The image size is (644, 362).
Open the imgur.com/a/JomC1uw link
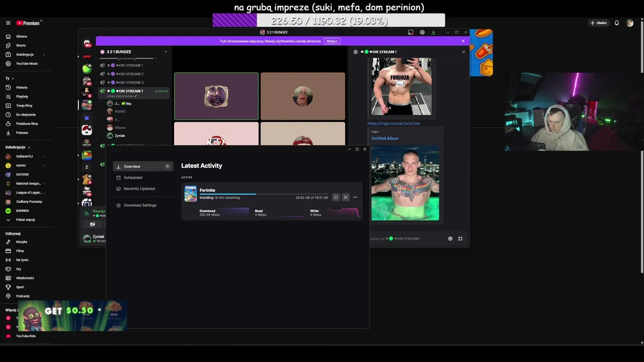tap(393, 123)
